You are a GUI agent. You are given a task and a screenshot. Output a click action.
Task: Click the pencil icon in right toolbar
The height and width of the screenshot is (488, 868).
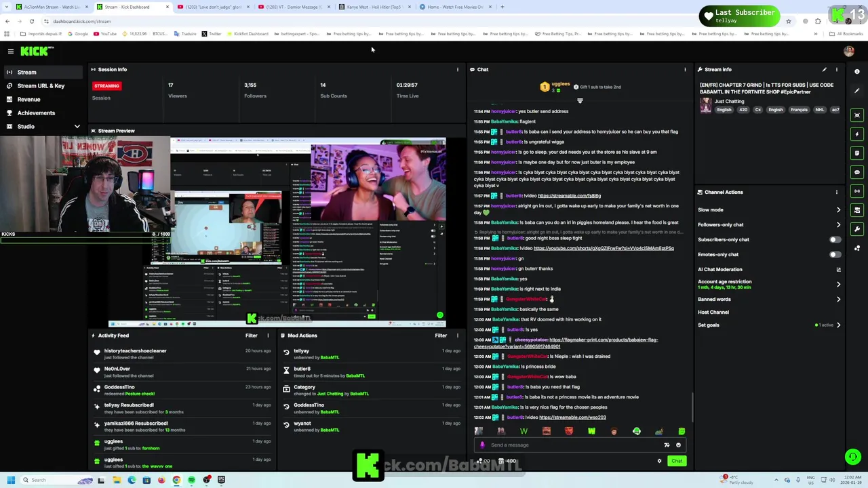857,90
